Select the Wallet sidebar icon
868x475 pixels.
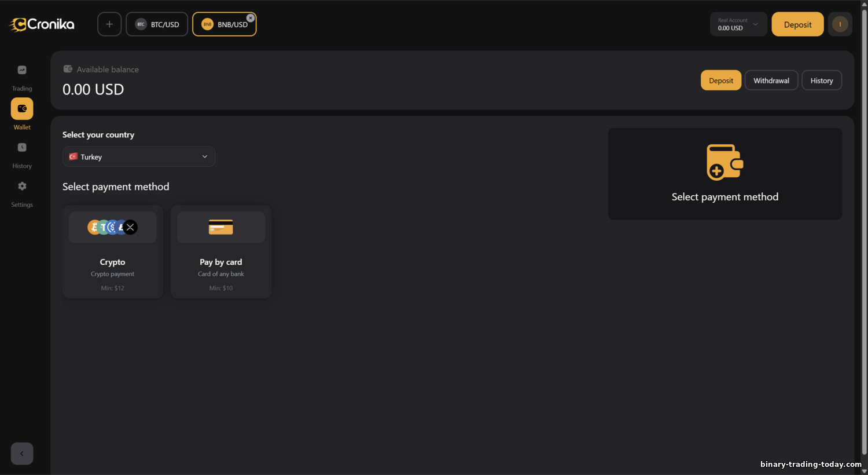[x=22, y=109]
